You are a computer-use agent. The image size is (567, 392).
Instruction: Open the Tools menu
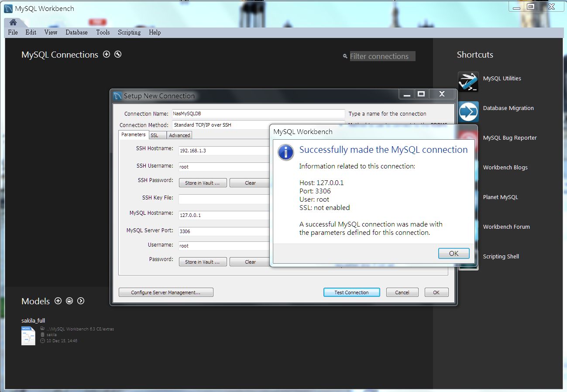point(103,32)
